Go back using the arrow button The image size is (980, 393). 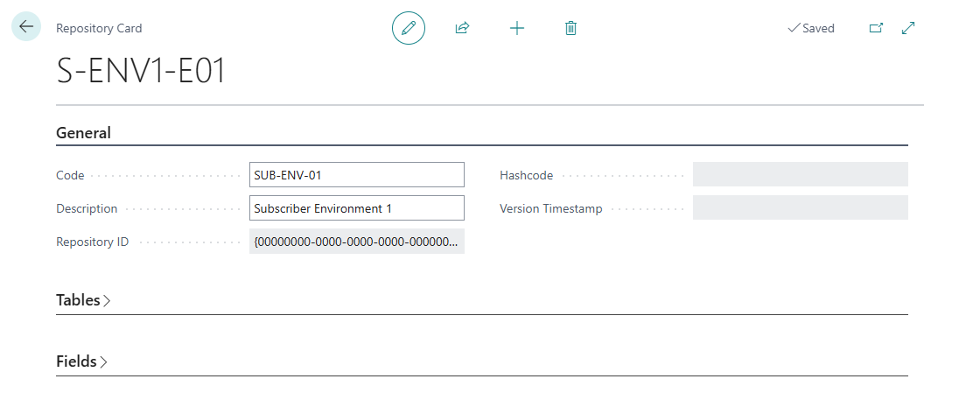pos(26,27)
